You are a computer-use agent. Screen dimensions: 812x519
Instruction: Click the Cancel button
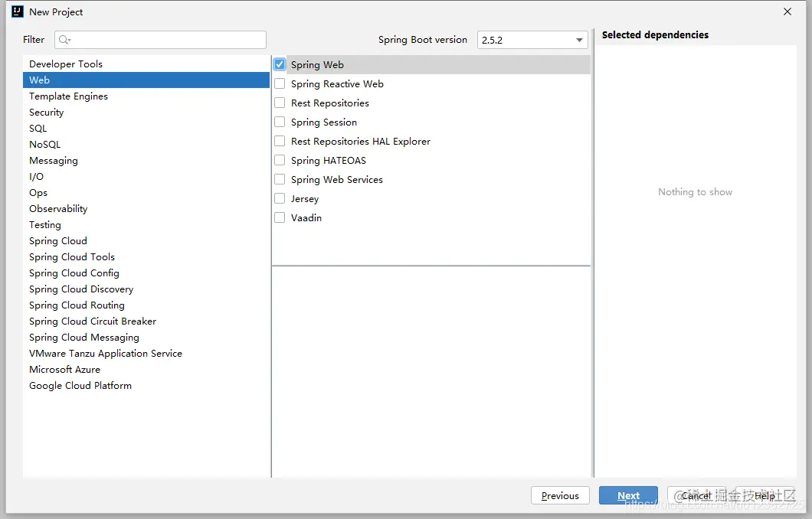click(x=696, y=495)
